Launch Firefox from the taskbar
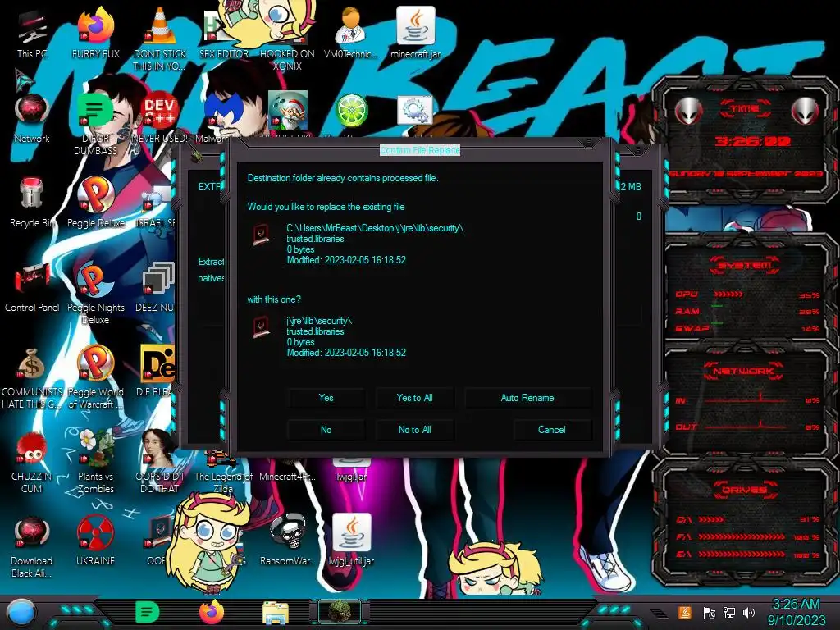The height and width of the screenshot is (630, 840). (x=212, y=612)
